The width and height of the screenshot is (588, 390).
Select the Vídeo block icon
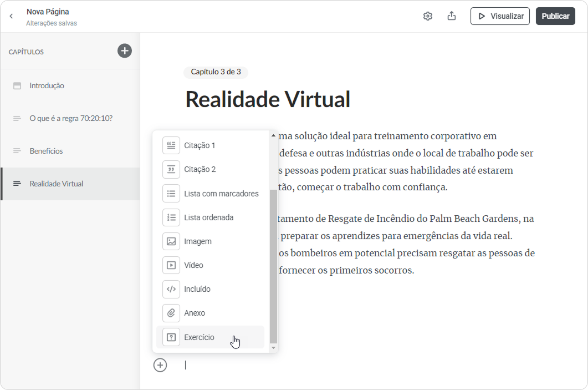171,265
